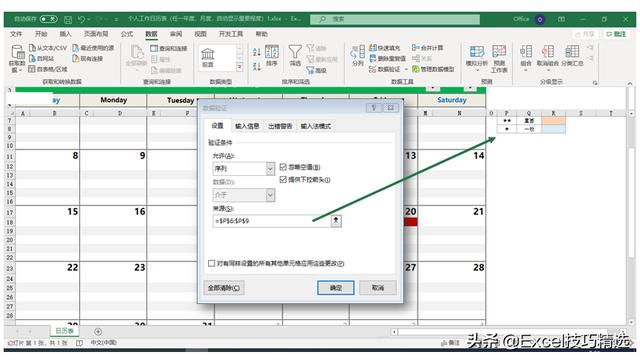Click the light blue cell in column R
This screenshot has width=640, height=360.
click(x=553, y=129)
